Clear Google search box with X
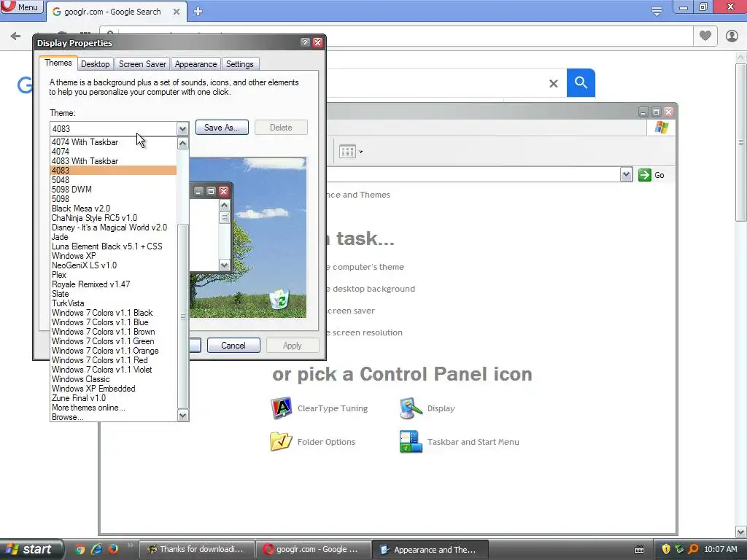This screenshot has width=747, height=560. click(553, 84)
